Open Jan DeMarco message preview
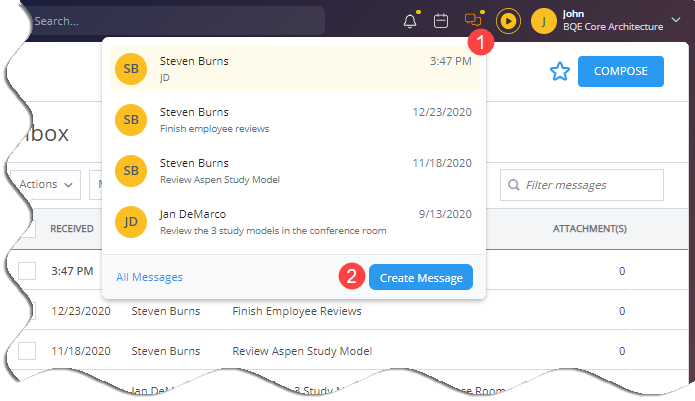This screenshot has height=401, width=695. coord(294,222)
